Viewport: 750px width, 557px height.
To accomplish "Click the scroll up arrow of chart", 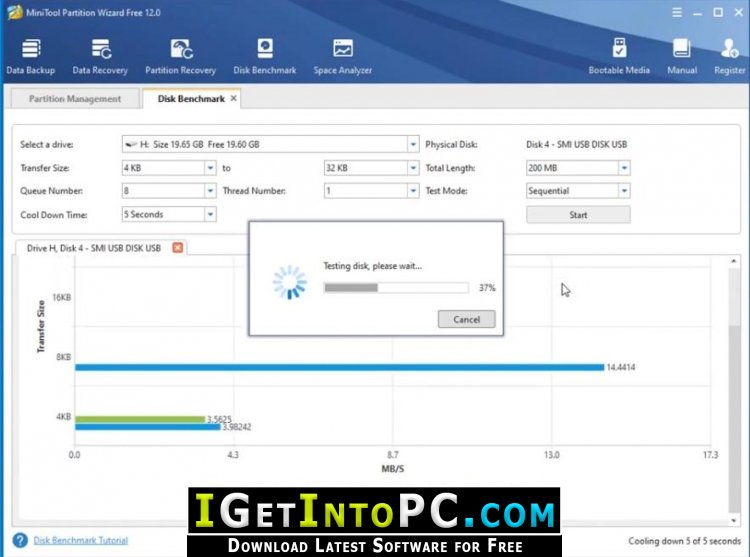I will coord(734,261).
